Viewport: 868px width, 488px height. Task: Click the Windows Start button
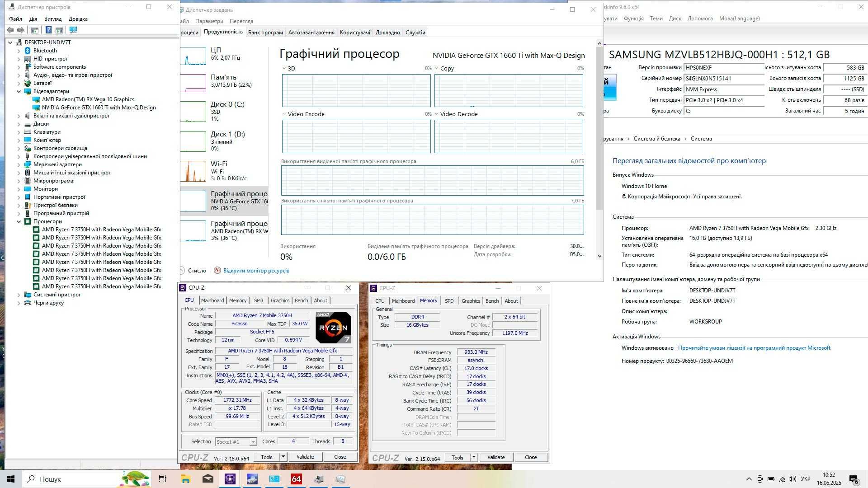tap(11, 479)
